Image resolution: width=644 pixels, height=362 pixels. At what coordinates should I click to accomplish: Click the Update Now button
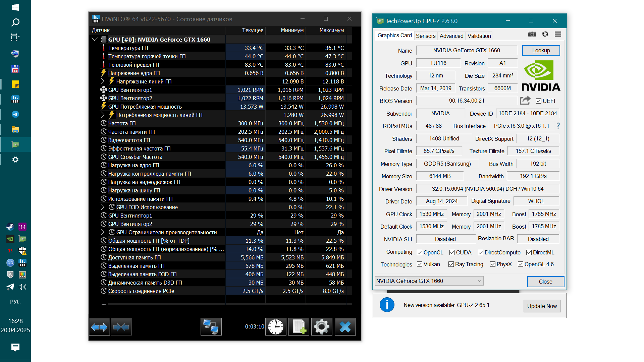(x=542, y=306)
